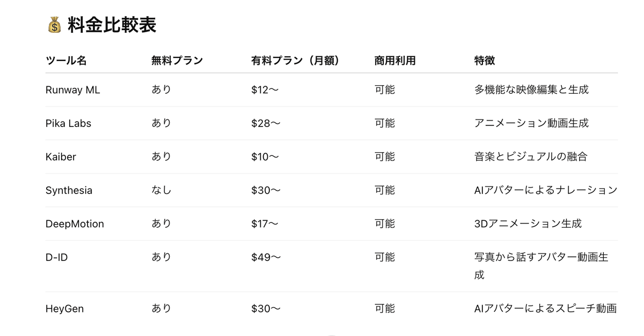Select the D-ID tool name
Viewport: 644px width, 336px height.
pyautogui.click(x=57, y=257)
